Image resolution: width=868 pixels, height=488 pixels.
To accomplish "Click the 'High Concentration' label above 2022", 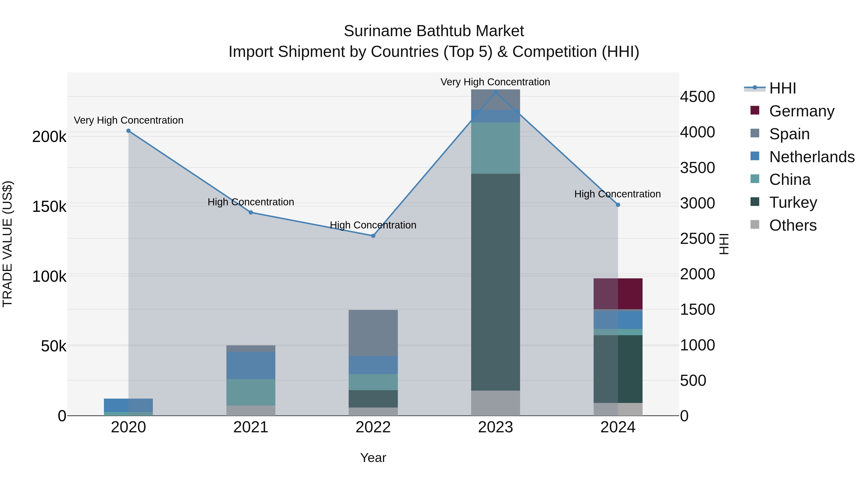I will [x=373, y=225].
